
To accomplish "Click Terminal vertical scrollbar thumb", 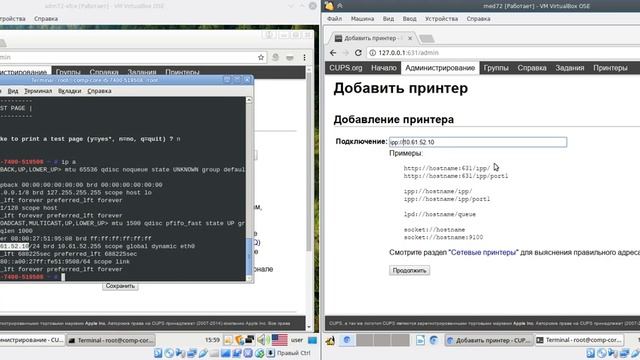I will (x=249, y=257).
